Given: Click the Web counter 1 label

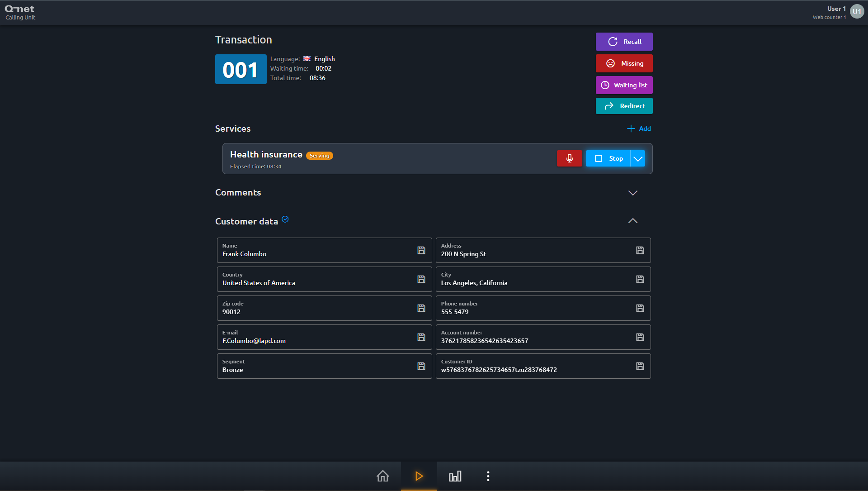Looking at the screenshot, I should (829, 17).
